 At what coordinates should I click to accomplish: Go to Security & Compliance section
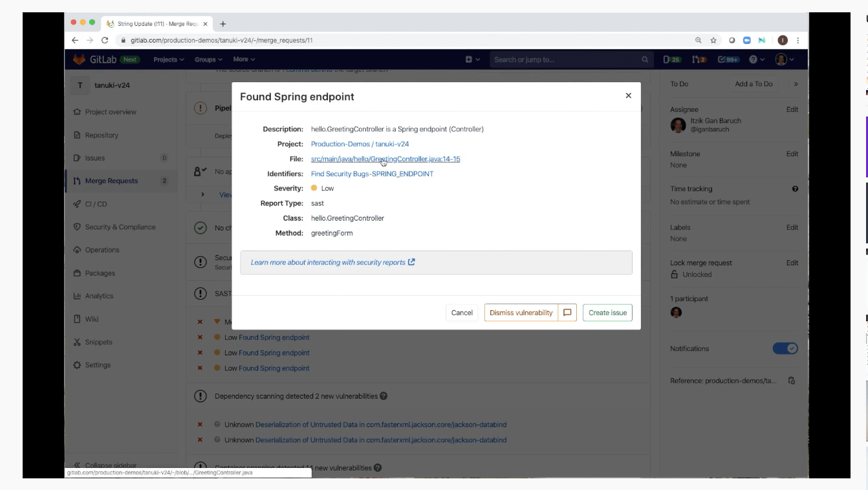120,227
